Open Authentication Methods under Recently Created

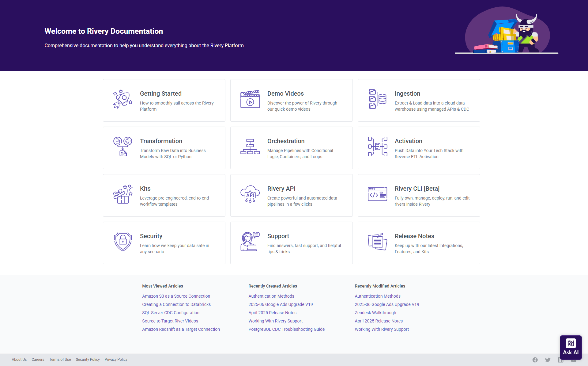tap(271, 296)
